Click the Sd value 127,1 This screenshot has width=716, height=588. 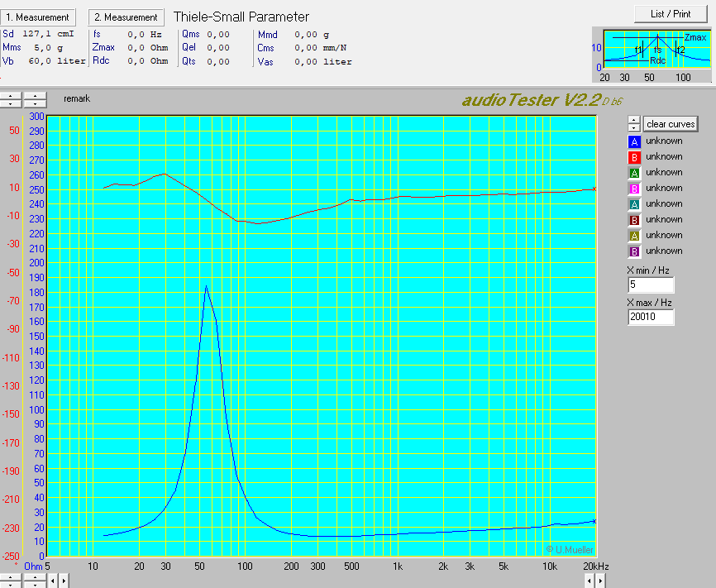click(x=37, y=34)
